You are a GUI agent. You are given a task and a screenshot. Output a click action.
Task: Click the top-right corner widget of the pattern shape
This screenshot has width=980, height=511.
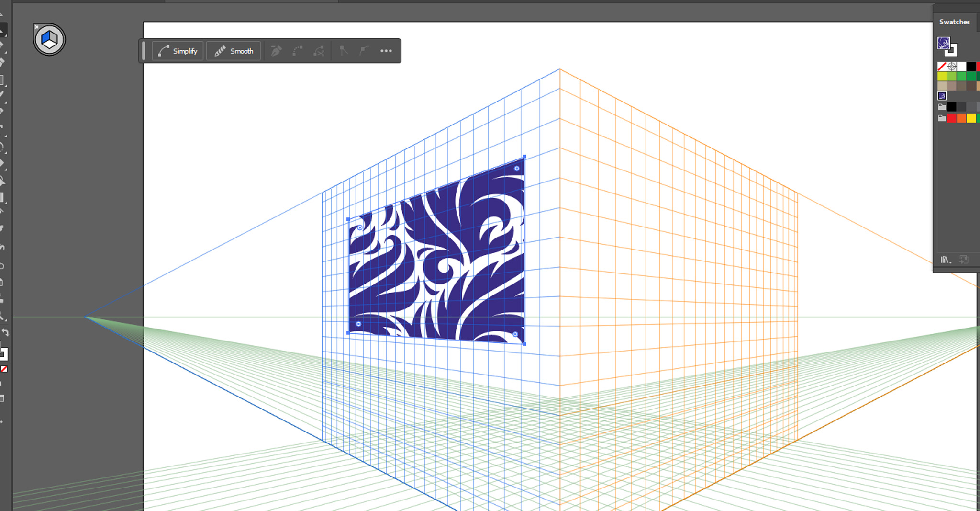516,168
